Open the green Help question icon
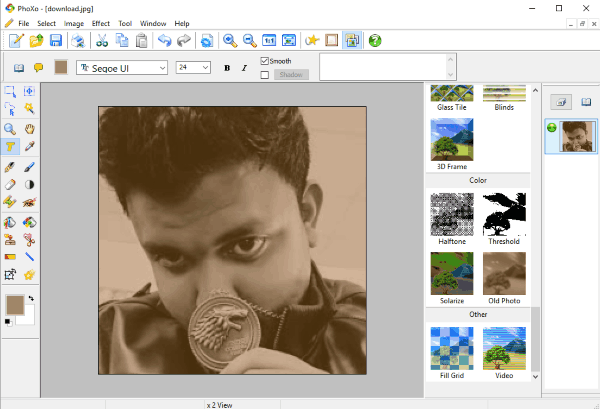The image size is (600, 409). pos(375,41)
